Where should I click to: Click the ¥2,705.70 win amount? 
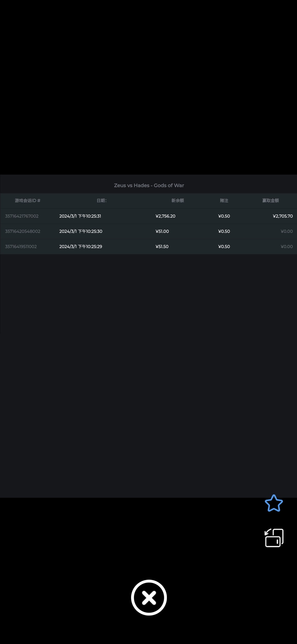click(283, 216)
